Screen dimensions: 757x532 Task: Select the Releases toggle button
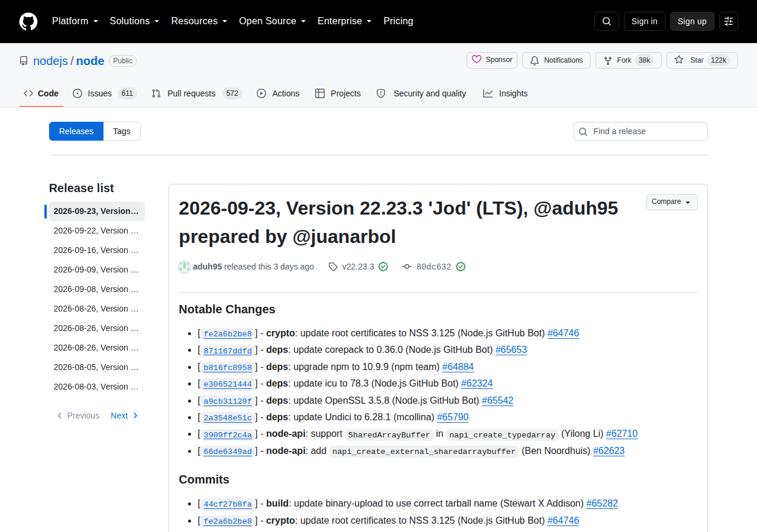pos(76,131)
